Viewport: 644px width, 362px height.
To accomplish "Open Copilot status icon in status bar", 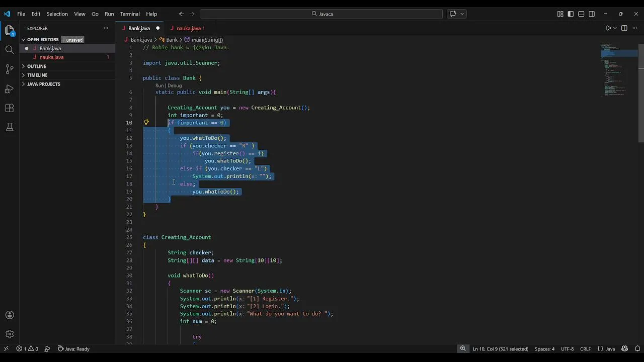I will (x=625, y=349).
